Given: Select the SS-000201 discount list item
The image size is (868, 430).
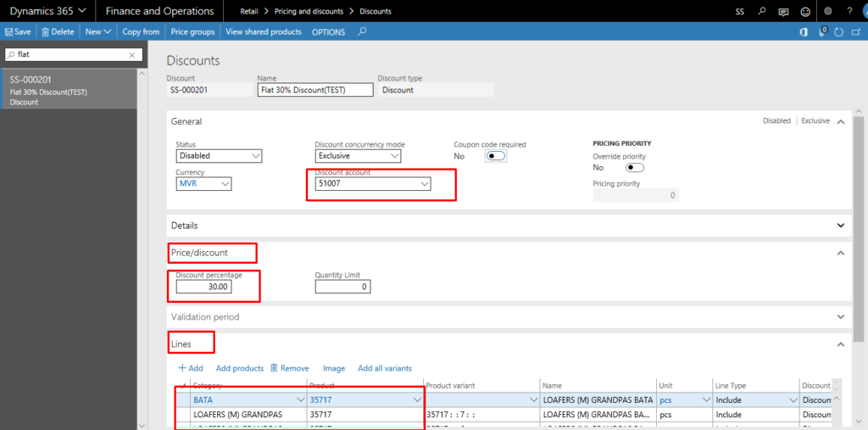Looking at the screenshot, I should click(x=69, y=91).
